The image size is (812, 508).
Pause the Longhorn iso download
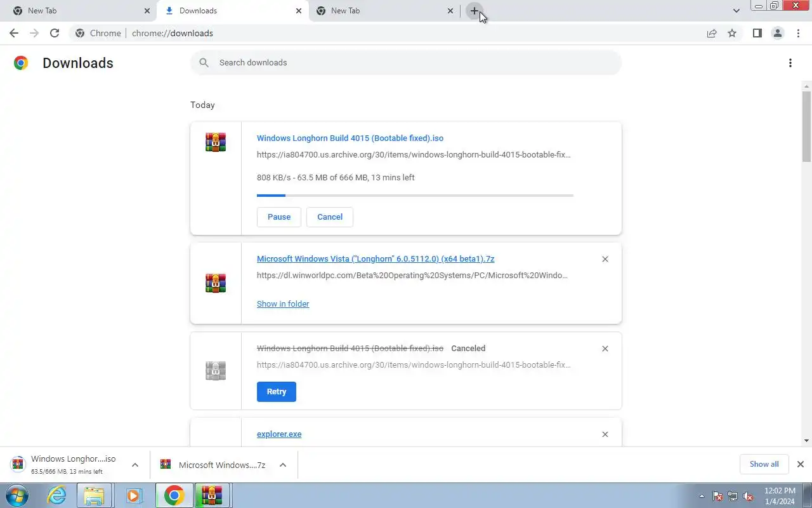279,217
